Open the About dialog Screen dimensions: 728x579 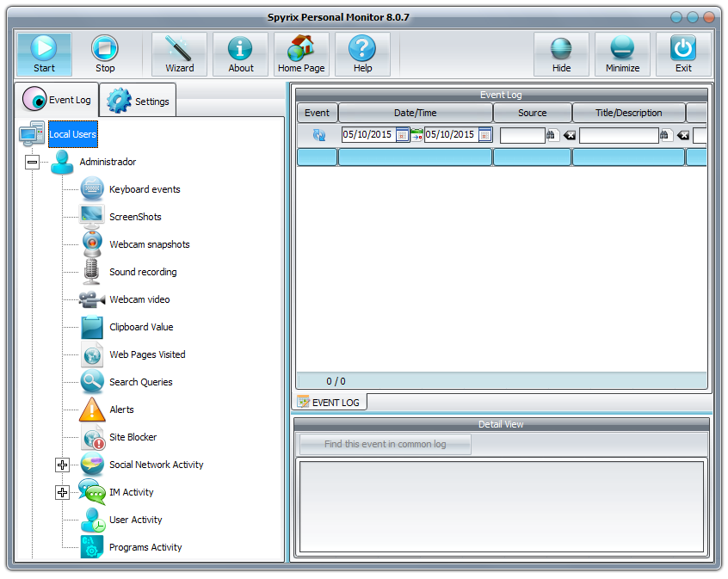(240, 54)
